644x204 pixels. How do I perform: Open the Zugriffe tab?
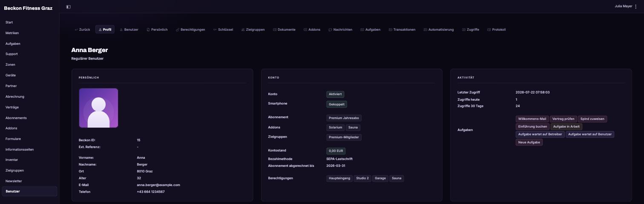471,29
